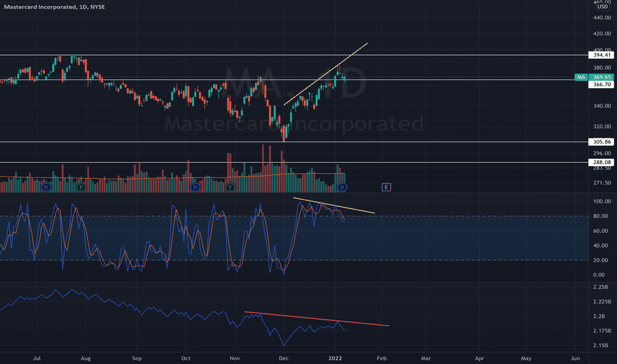Select the yellow falling trendline on the stochastic indicator
Screen dimensions: 617x364
point(334,205)
